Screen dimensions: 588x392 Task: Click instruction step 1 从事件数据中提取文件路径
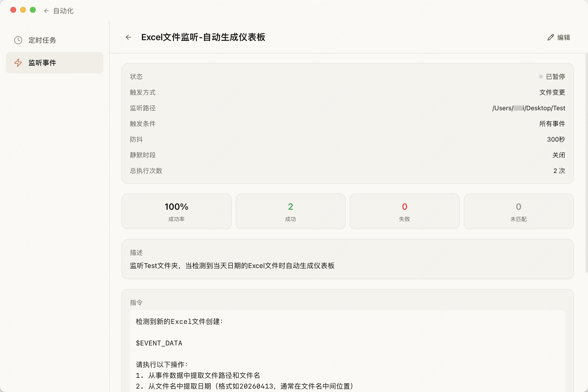click(x=198, y=375)
